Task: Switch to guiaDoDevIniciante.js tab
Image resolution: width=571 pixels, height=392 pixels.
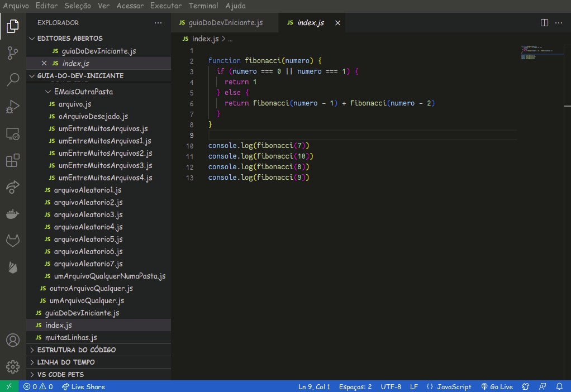Action: click(x=225, y=23)
